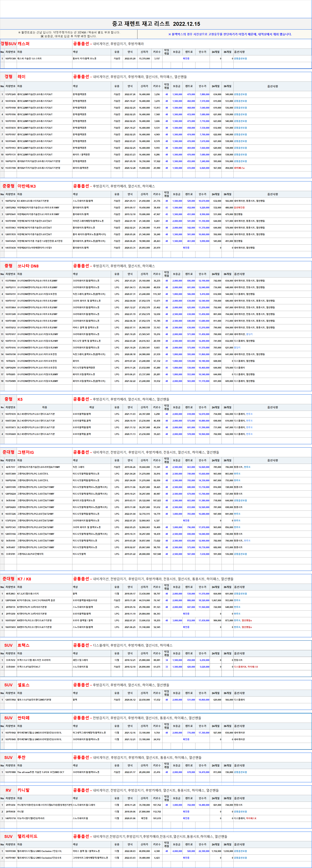Viewport: 312px width, 868px height.
Task: Click plate number '165하1880'
Action: (x=10, y=772)
